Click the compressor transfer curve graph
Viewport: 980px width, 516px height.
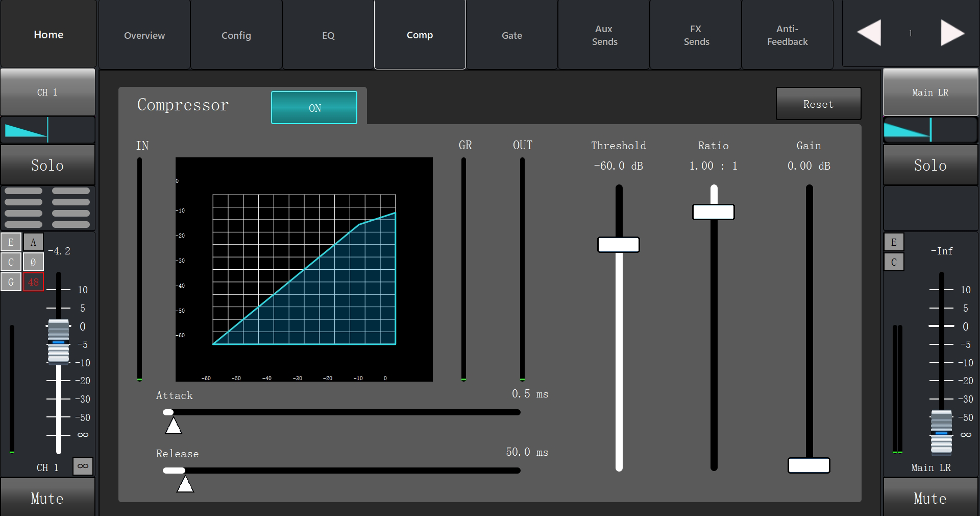click(304, 269)
